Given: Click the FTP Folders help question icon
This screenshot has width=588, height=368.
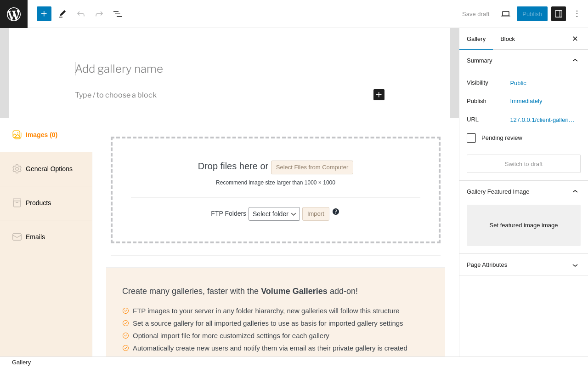Looking at the screenshot, I should [336, 212].
